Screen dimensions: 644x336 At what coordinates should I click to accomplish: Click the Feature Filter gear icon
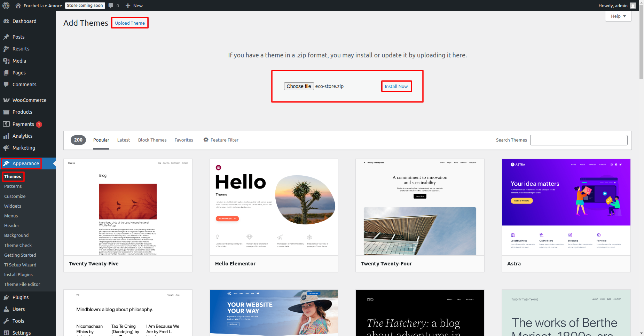206,140
